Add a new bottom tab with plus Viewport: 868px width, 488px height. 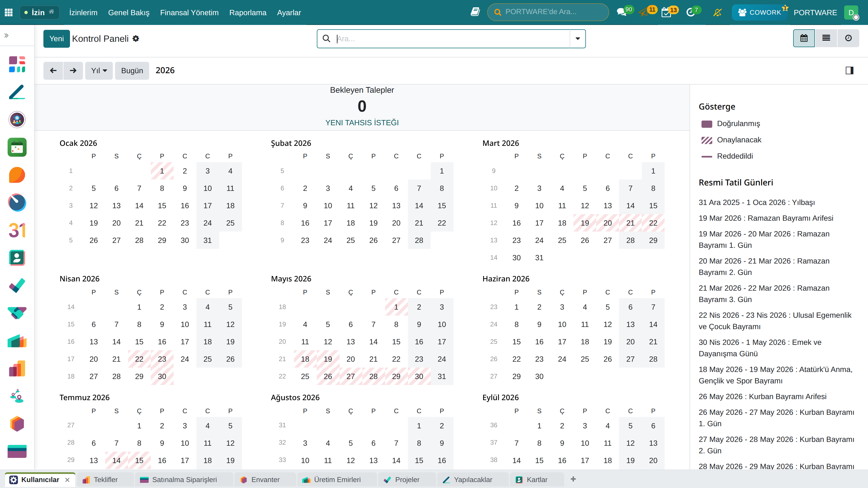point(573,479)
